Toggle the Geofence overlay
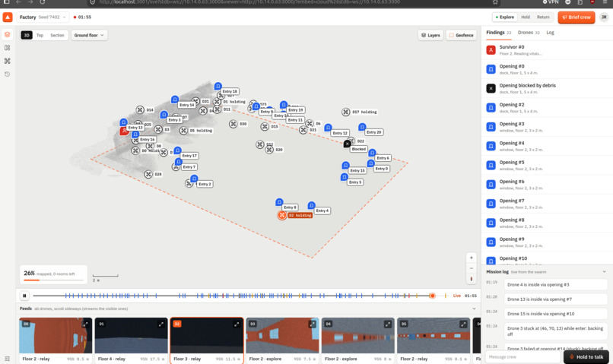The width and height of the screenshot is (613, 364). pyautogui.click(x=462, y=35)
